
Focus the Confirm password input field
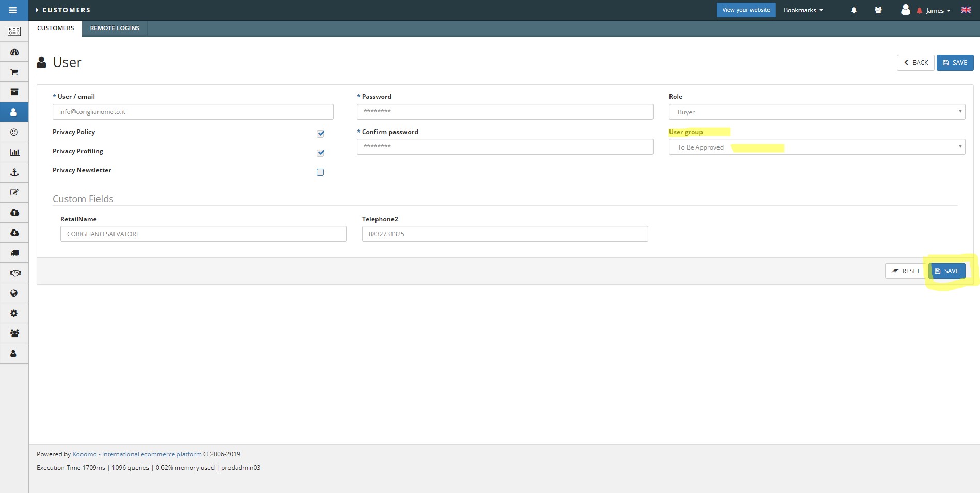pos(505,147)
